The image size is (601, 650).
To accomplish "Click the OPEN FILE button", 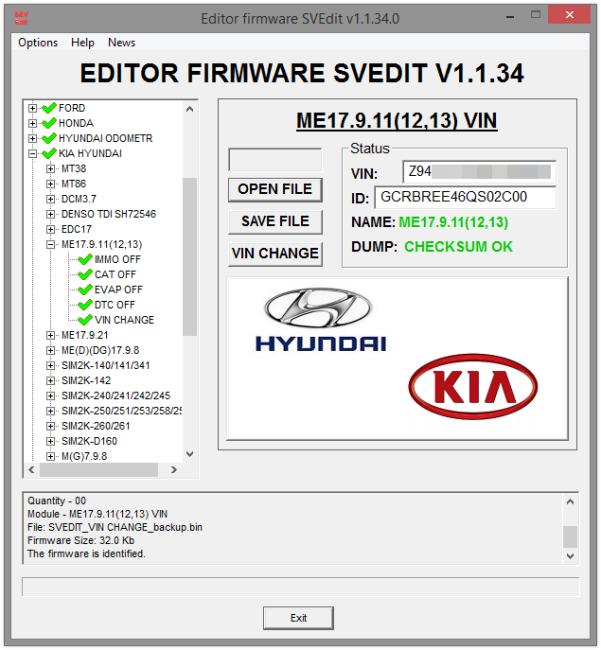I will click(275, 190).
